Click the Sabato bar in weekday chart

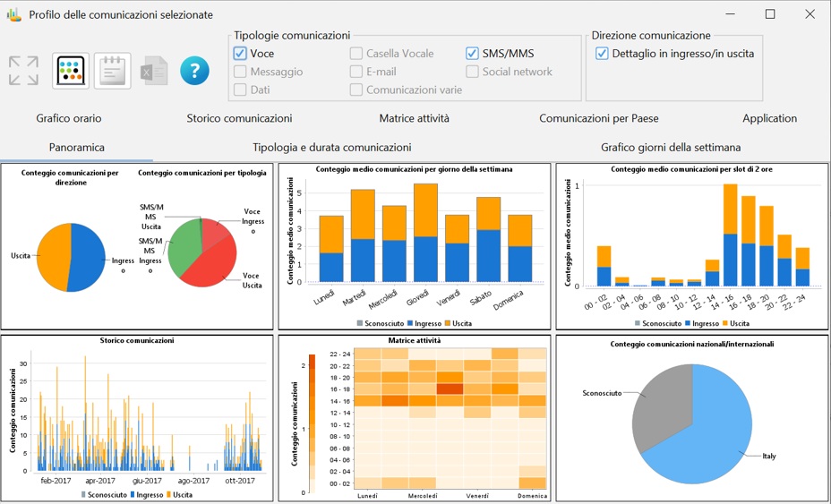(488, 240)
